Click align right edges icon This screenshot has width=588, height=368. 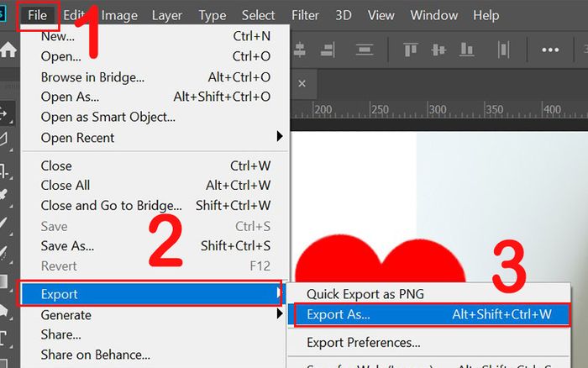pos(328,50)
